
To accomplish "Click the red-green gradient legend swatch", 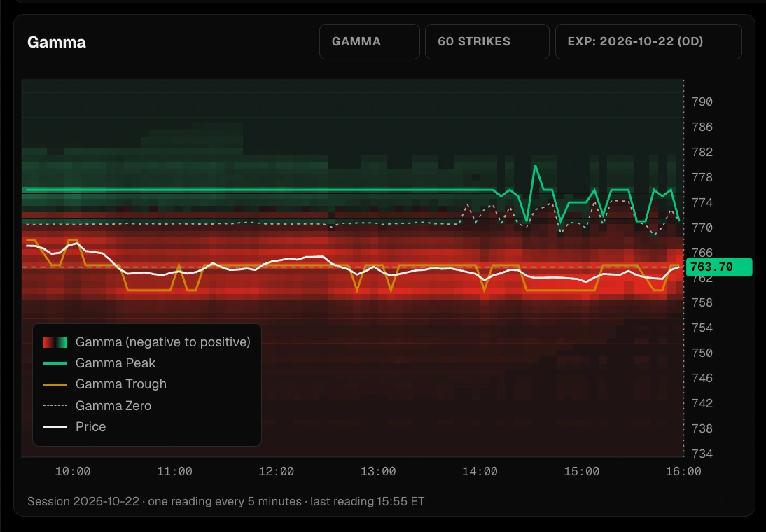I will tap(55, 342).
